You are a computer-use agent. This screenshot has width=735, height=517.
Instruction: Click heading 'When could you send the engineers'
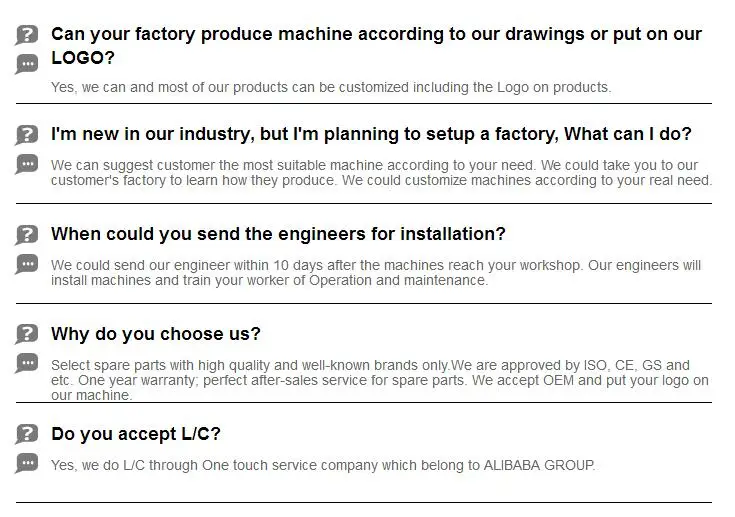(x=278, y=234)
